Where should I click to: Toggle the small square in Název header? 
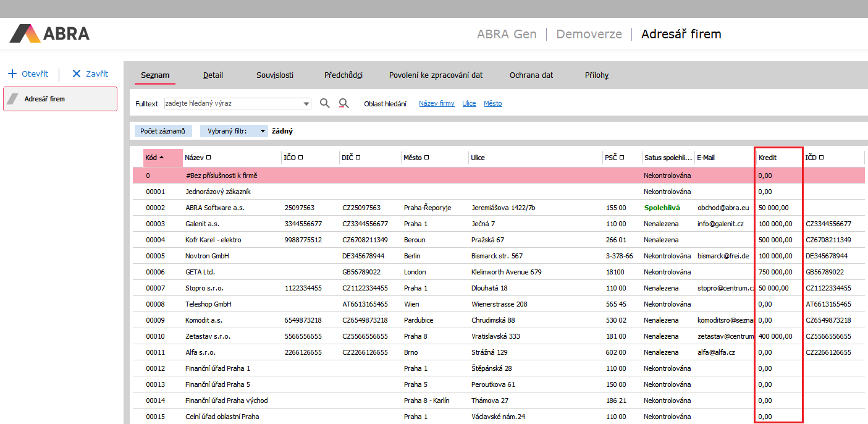(209, 158)
